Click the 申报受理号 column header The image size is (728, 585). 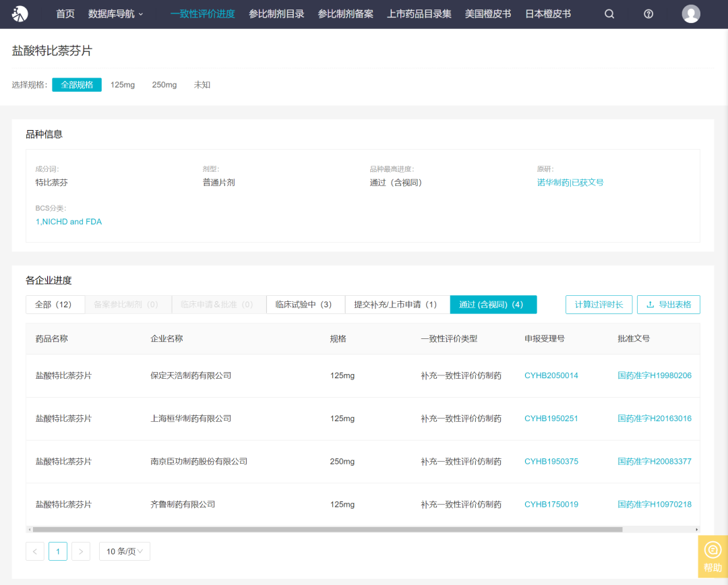(x=545, y=338)
